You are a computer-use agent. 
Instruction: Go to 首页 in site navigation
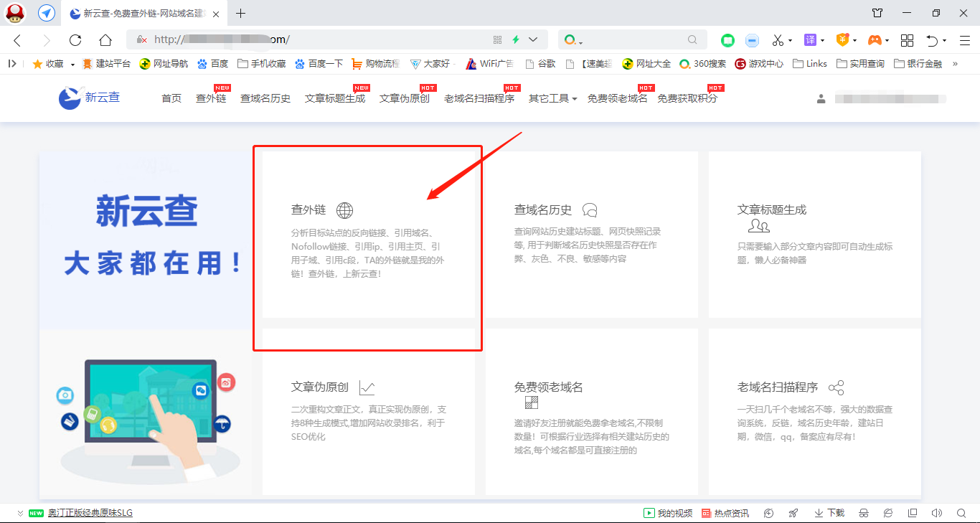click(x=171, y=98)
